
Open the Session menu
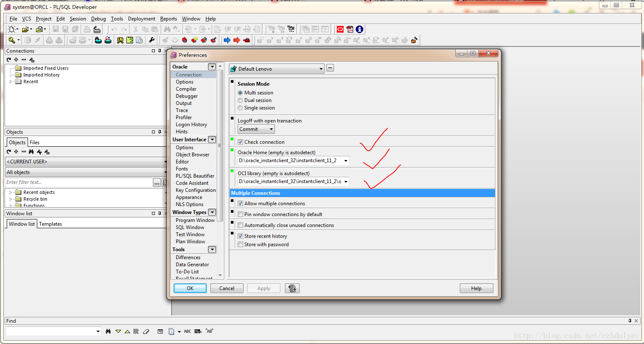coord(78,19)
